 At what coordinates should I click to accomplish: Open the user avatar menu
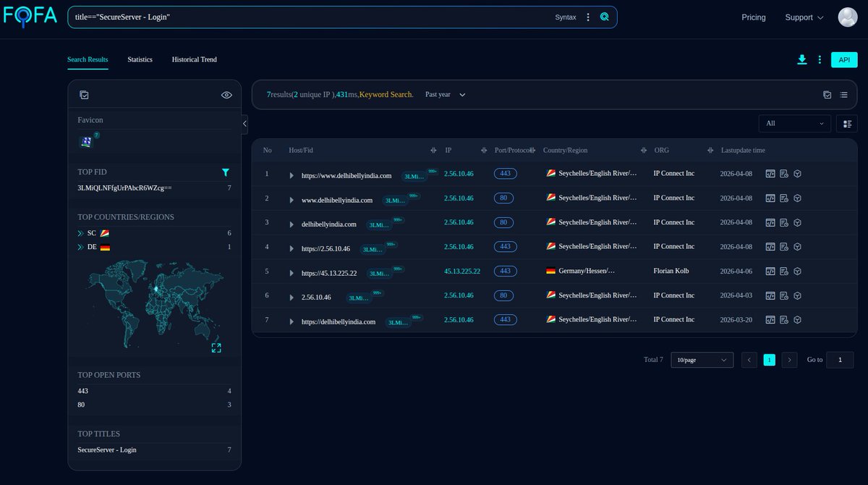[848, 17]
